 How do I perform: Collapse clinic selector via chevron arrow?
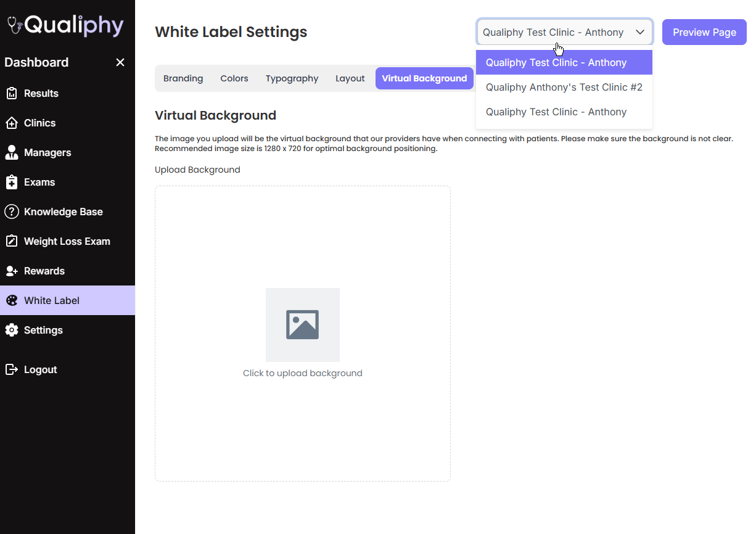tap(640, 32)
